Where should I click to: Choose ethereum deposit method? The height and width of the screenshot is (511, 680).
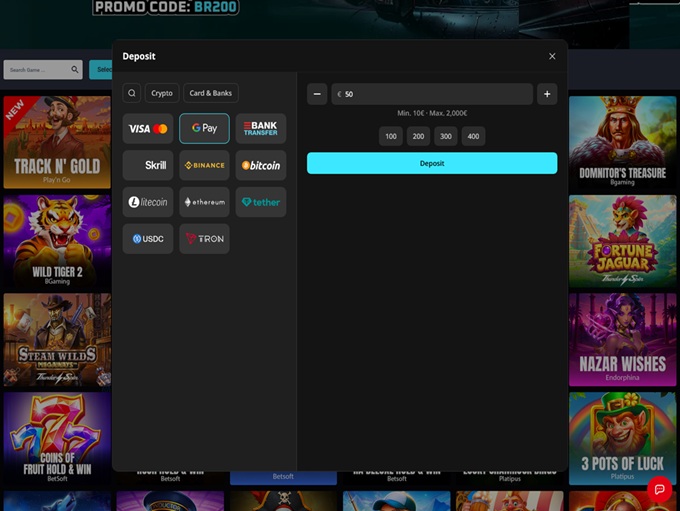tap(204, 202)
